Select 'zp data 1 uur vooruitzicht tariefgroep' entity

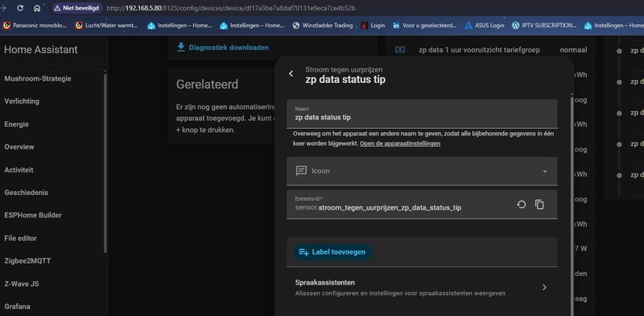point(479,50)
